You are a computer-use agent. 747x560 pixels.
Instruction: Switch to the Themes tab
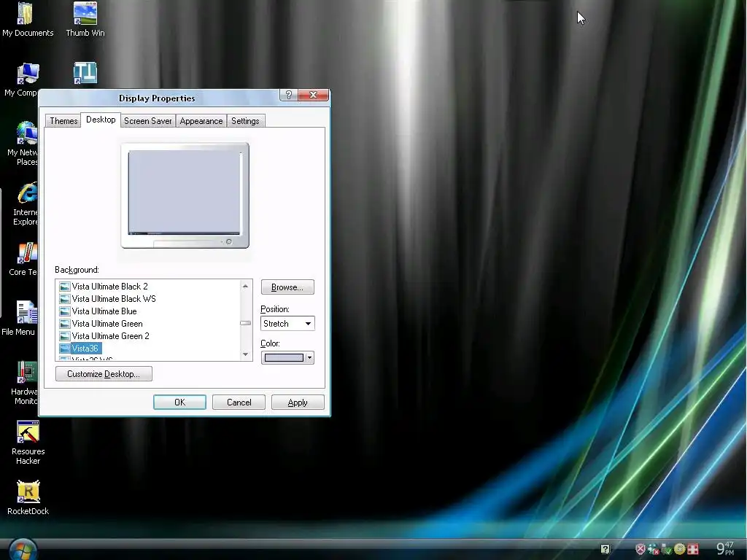click(63, 121)
